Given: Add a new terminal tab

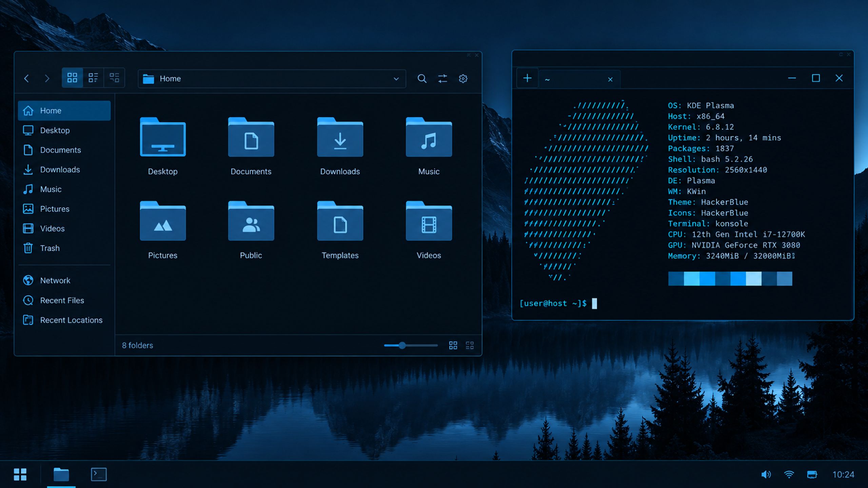Looking at the screenshot, I should [527, 79].
